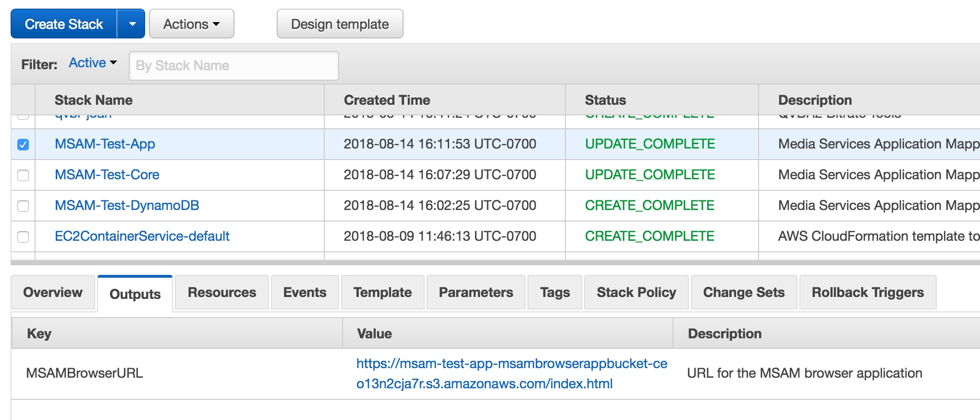Click the Stack Name column header

[180, 100]
